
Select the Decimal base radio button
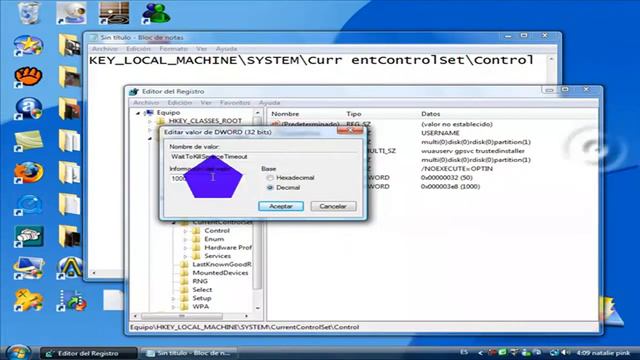tap(270, 188)
